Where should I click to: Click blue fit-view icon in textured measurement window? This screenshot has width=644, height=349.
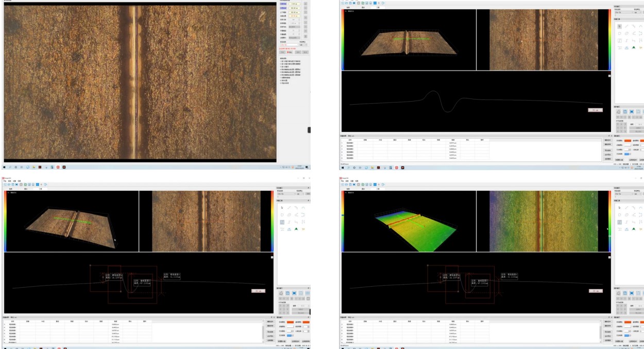(x=294, y=293)
